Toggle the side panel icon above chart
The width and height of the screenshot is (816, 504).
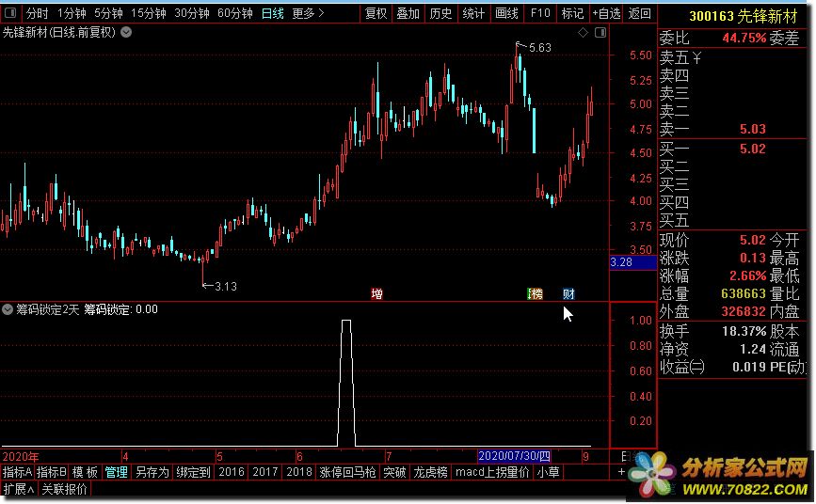pos(600,33)
